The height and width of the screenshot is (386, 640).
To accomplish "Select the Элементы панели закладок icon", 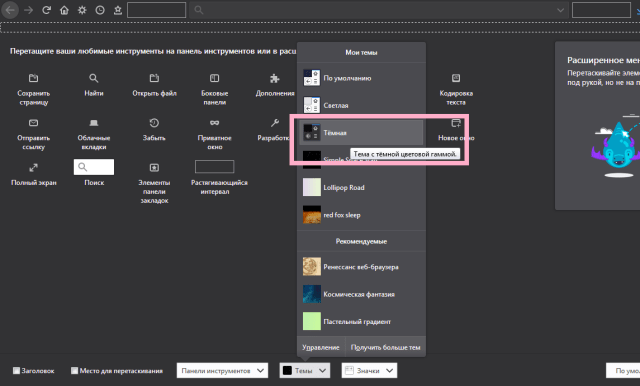I will [154, 167].
